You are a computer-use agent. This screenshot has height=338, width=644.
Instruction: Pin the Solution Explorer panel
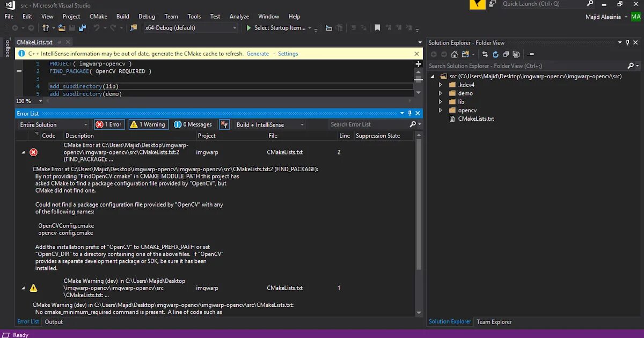point(627,42)
